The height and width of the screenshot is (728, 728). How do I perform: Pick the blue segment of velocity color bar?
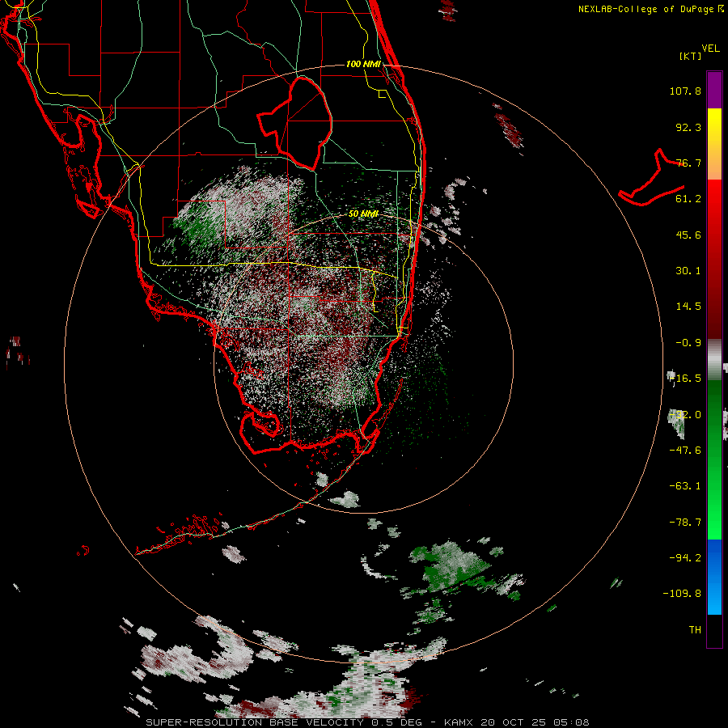tap(714, 577)
